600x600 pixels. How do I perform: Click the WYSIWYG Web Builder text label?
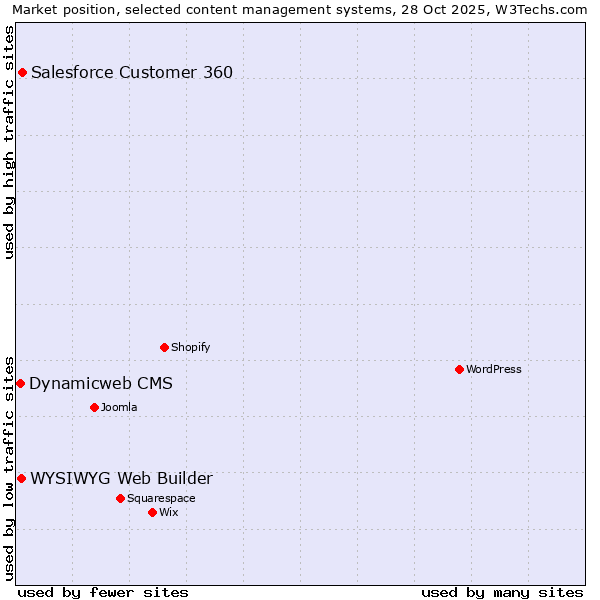coord(121,478)
